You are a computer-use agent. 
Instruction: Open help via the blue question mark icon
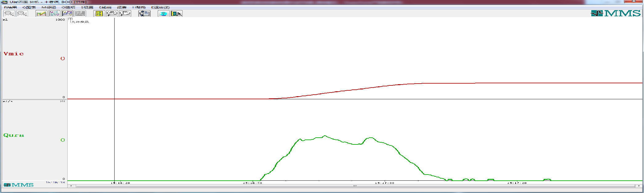pos(164,14)
